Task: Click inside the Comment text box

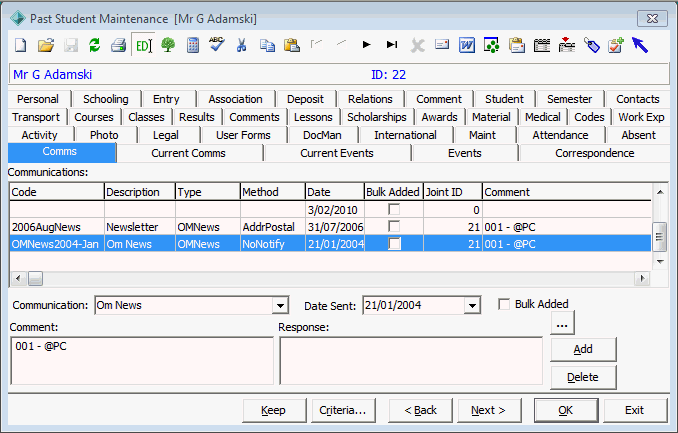Action: [x=142, y=361]
